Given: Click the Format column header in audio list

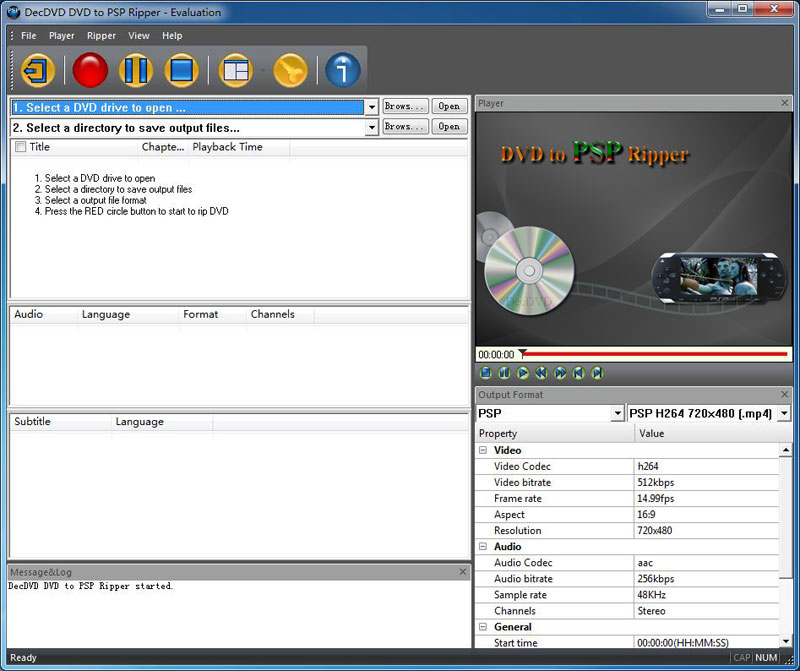Looking at the screenshot, I should tap(213, 314).
